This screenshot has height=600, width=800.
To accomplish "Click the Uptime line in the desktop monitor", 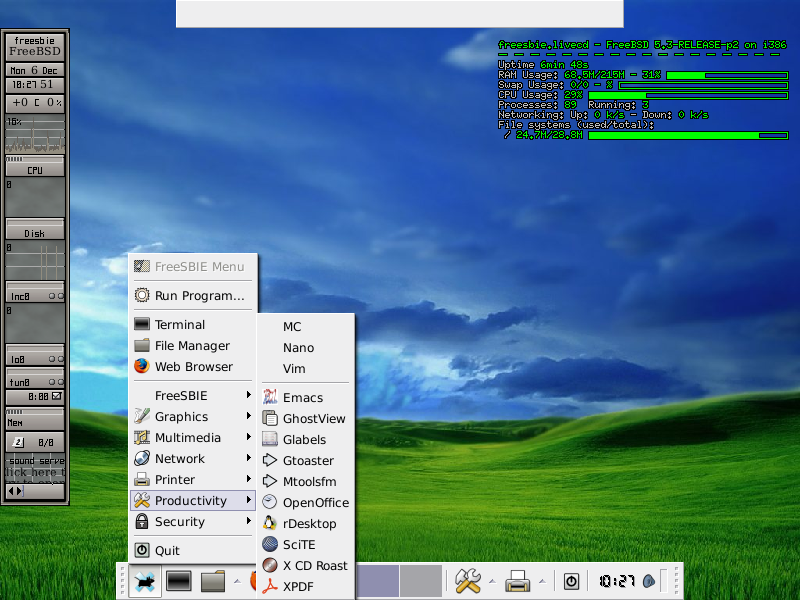I will (x=543, y=65).
